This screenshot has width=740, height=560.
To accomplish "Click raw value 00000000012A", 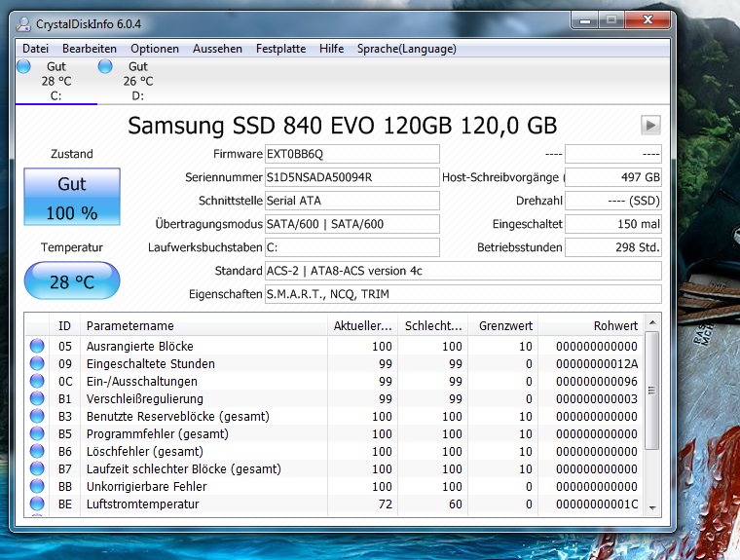I will pyautogui.click(x=597, y=363).
